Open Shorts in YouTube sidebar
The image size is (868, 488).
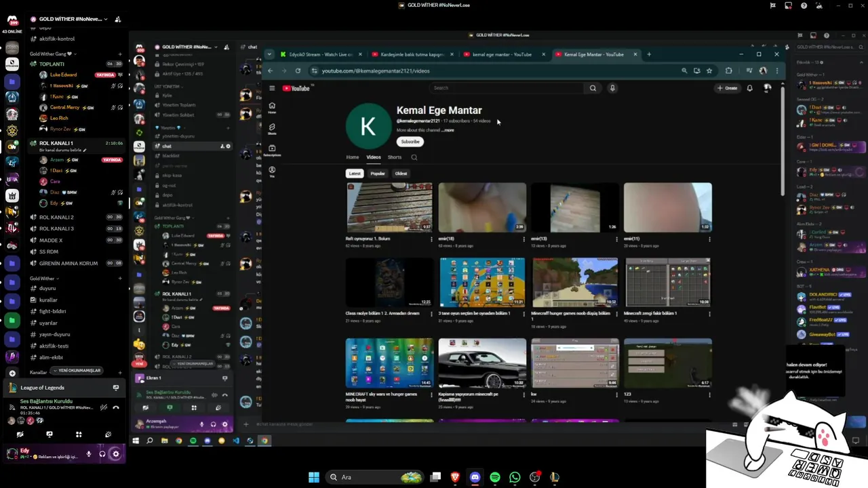coord(272,128)
